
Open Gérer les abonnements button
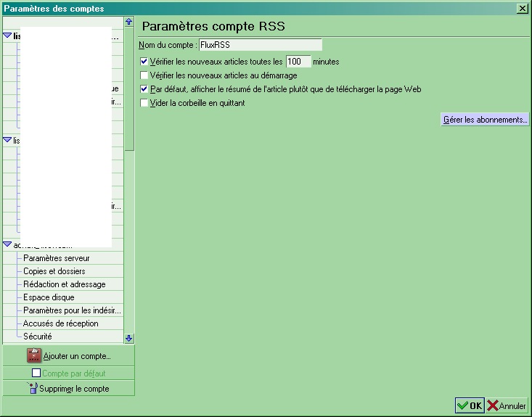coord(485,120)
